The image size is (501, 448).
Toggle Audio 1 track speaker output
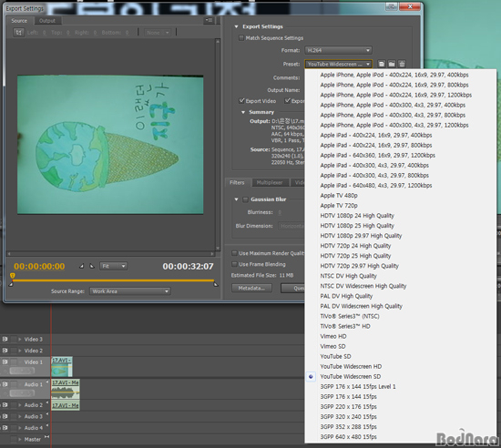tap(5, 384)
